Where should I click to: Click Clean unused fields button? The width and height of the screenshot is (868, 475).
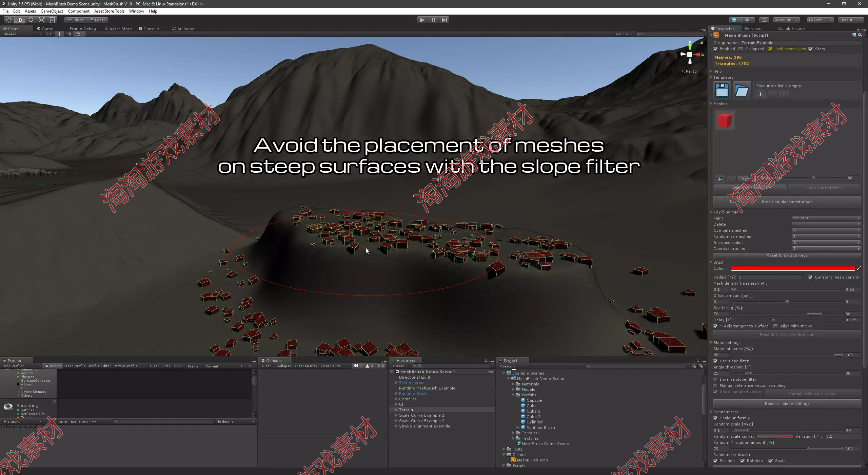coord(823,188)
